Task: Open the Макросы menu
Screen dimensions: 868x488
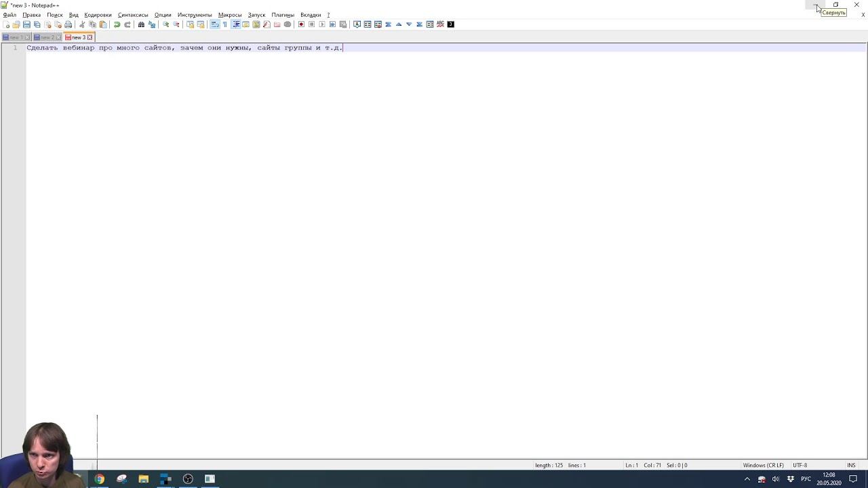Action: click(230, 15)
